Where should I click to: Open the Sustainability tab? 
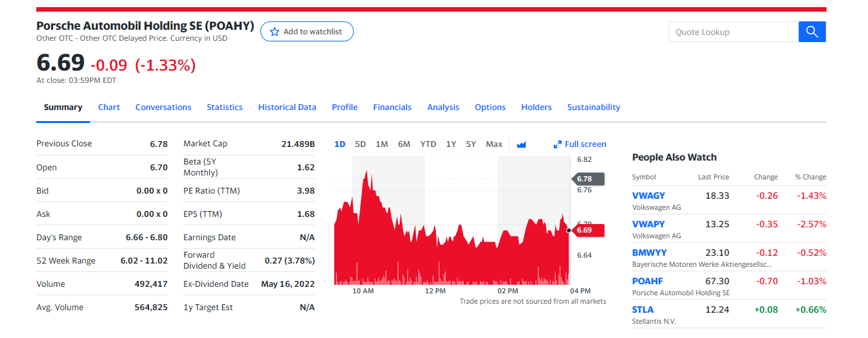(593, 107)
